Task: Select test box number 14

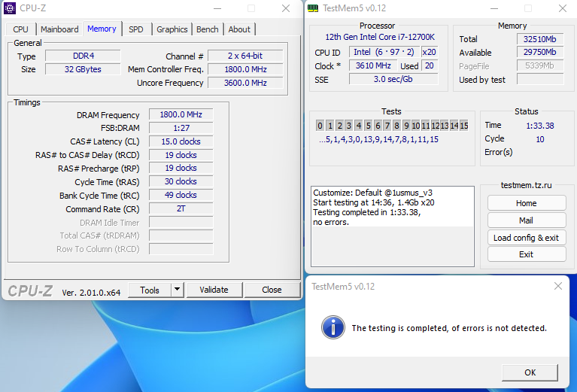Action: (x=454, y=126)
